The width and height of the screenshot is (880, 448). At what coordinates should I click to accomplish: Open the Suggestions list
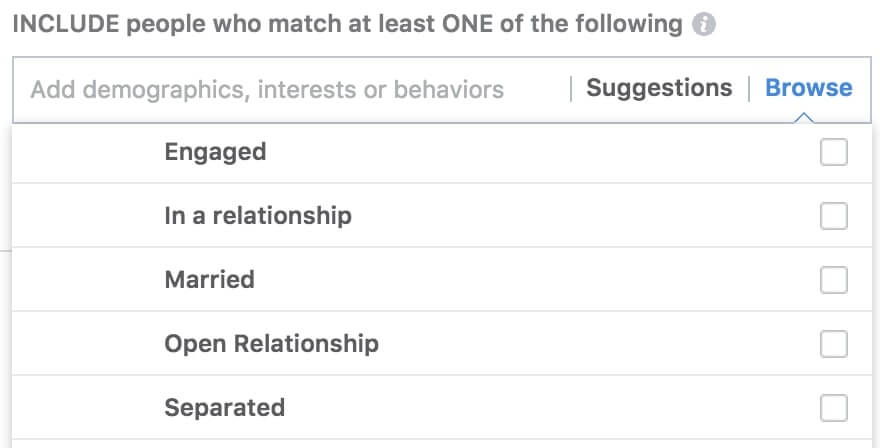click(x=659, y=88)
